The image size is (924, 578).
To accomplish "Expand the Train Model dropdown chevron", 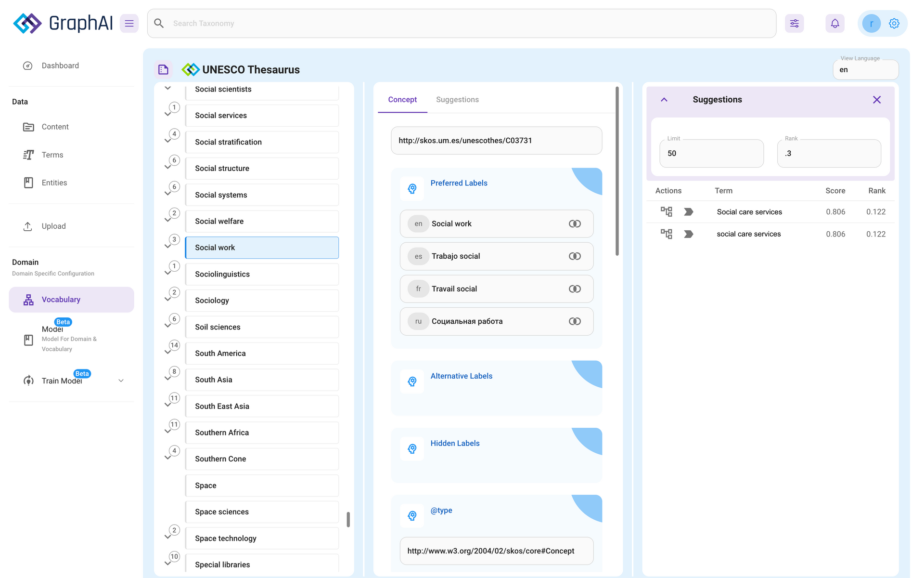I will (x=121, y=381).
